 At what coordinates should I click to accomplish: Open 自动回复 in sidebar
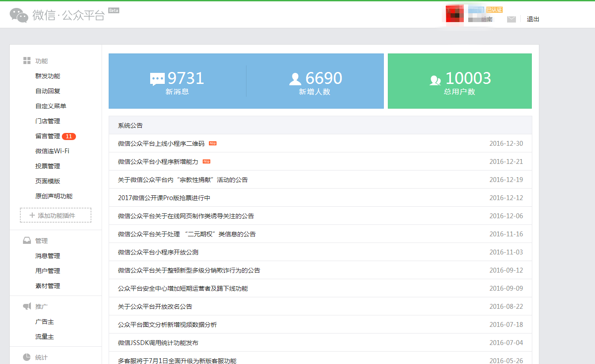[x=48, y=91]
